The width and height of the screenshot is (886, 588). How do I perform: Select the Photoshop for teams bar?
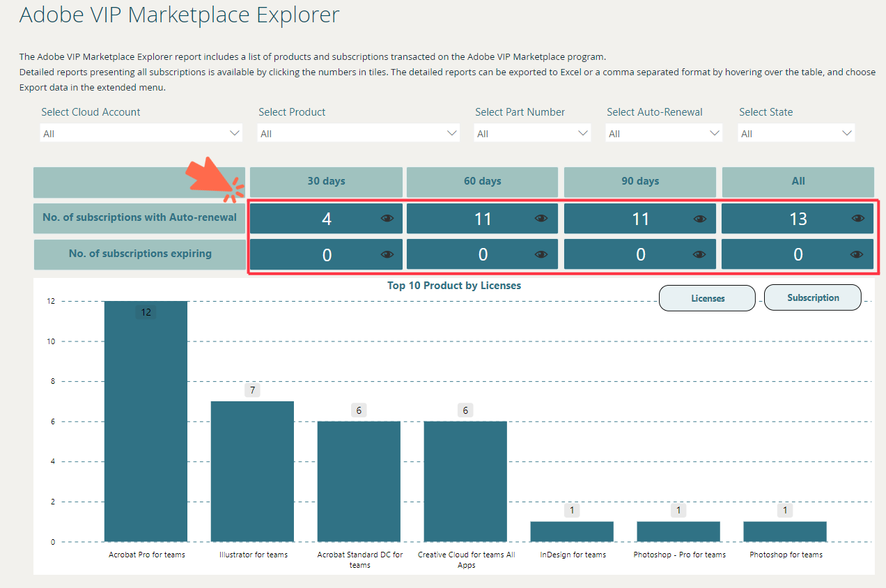click(785, 532)
